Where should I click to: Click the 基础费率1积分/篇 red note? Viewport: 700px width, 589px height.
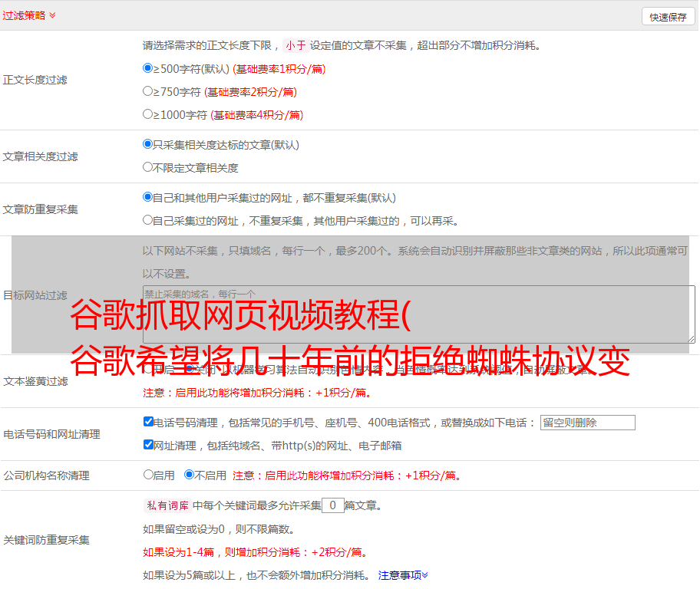[x=279, y=69]
